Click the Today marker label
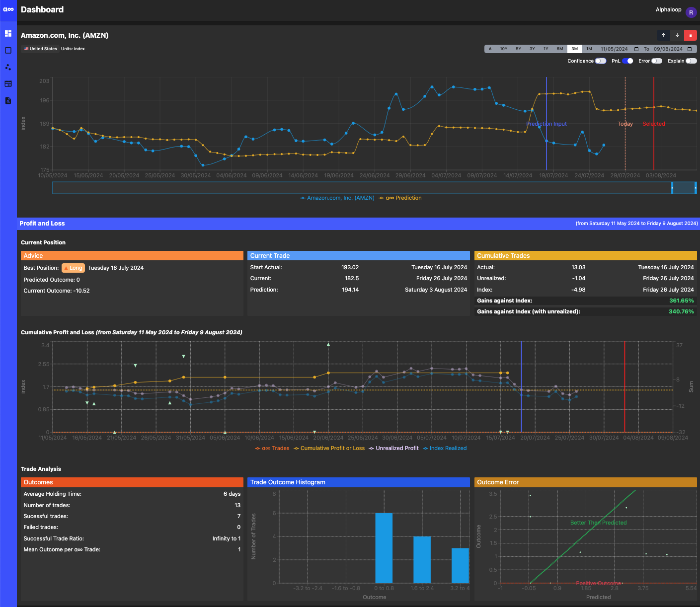 coord(625,124)
